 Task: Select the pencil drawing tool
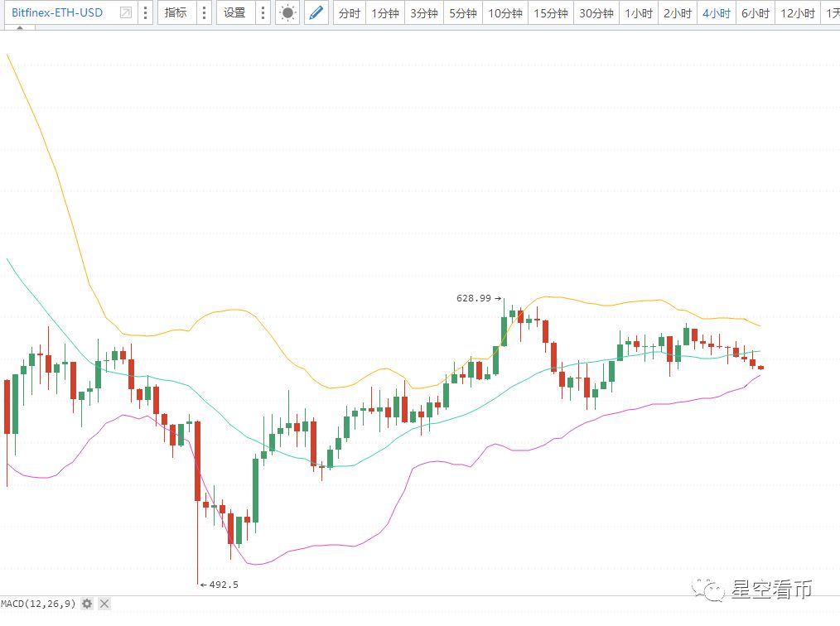pyautogui.click(x=316, y=13)
